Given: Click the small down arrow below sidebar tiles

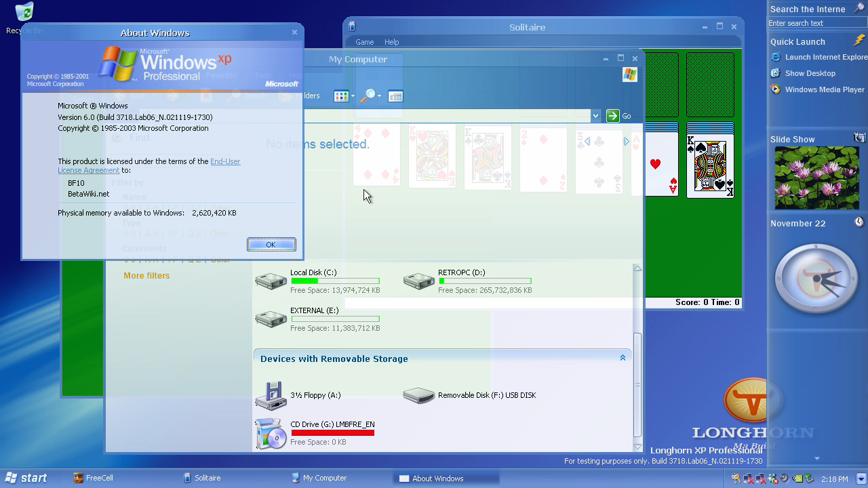Looking at the screenshot, I should (x=816, y=459).
